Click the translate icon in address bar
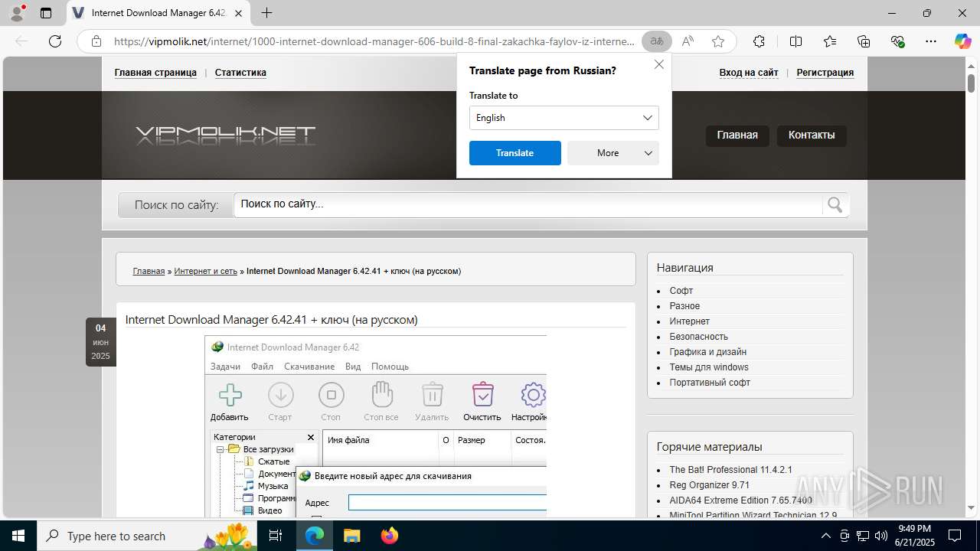 pos(657,41)
